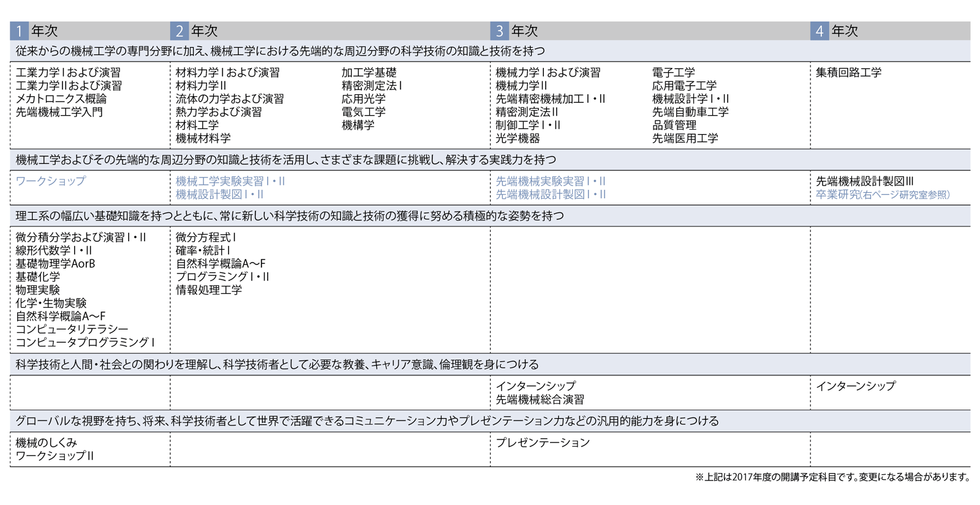Click 熱力学および演習 entry

click(219, 112)
